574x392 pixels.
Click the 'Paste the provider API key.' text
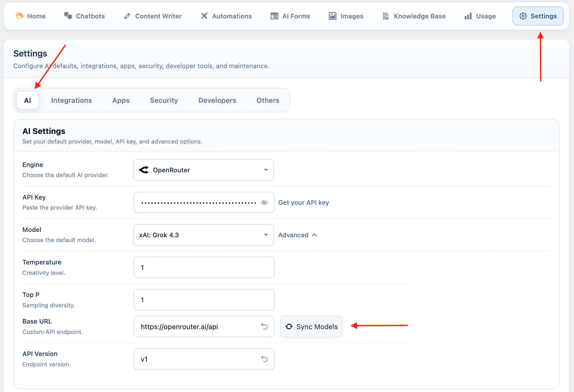[59, 207]
